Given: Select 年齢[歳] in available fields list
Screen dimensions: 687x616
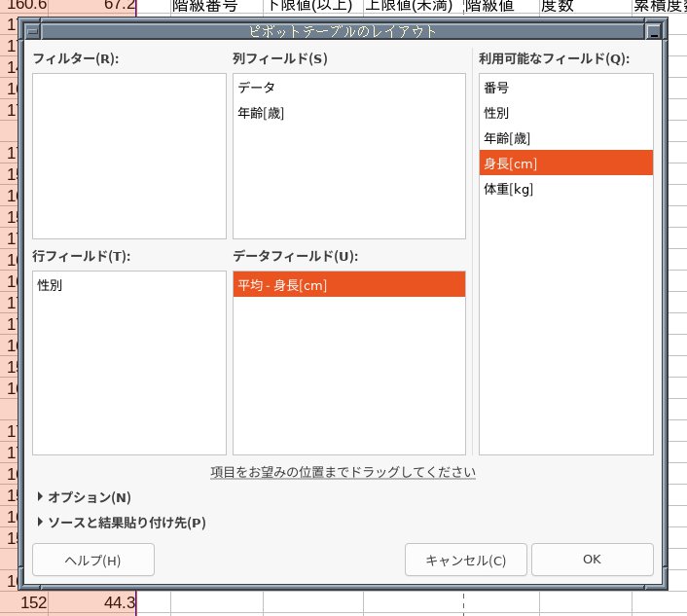Looking at the screenshot, I should coord(507,138).
